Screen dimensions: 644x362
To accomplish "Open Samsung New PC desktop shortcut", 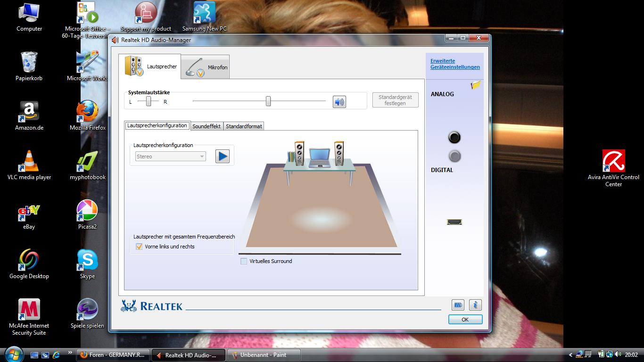I will point(205,17).
